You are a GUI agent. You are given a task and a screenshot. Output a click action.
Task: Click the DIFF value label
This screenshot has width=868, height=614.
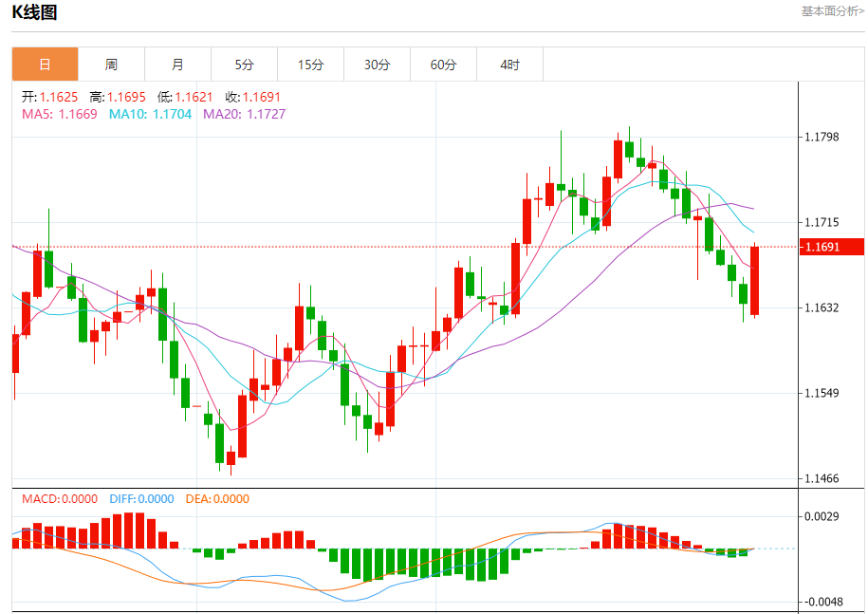click(141, 499)
